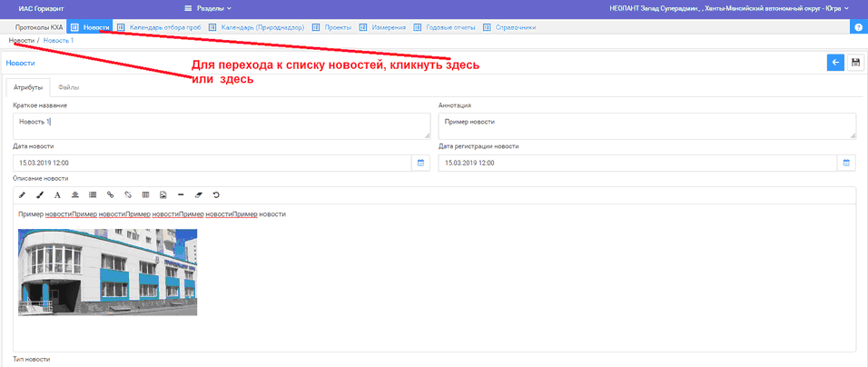Click the brush icon in the editor toolbar
This screenshot has width=868, height=367.
pyautogui.click(x=39, y=194)
